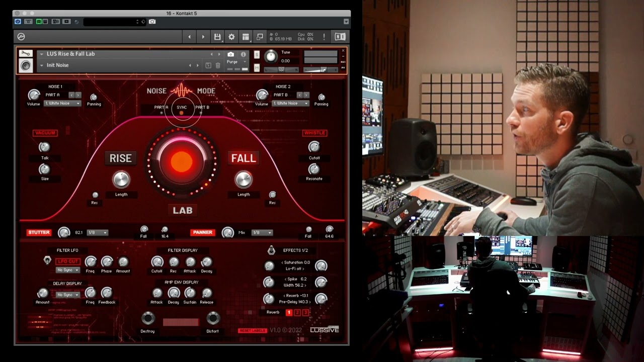The width and height of the screenshot is (644, 362).
Task: Open the Kontakt save (floppy disk) menu
Action: [x=217, y=37]
